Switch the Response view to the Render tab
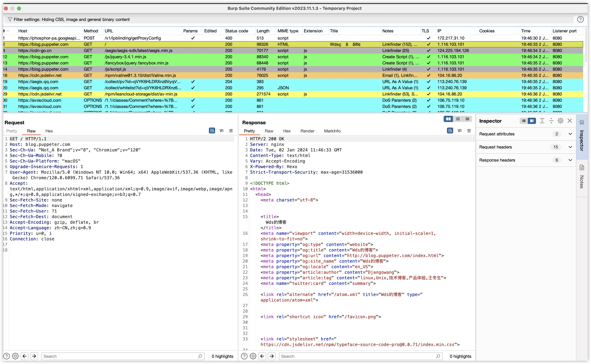 pos(307,131)
